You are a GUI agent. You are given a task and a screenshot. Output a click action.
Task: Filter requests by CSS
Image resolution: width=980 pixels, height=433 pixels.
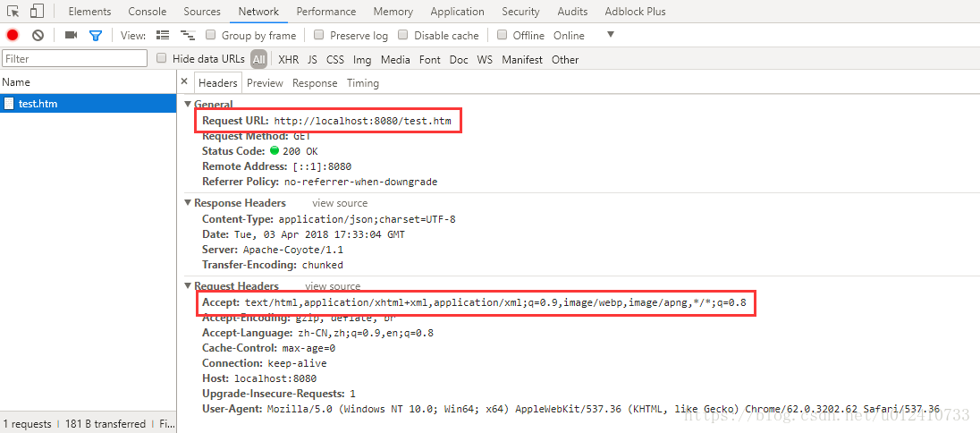pos(335,59)
